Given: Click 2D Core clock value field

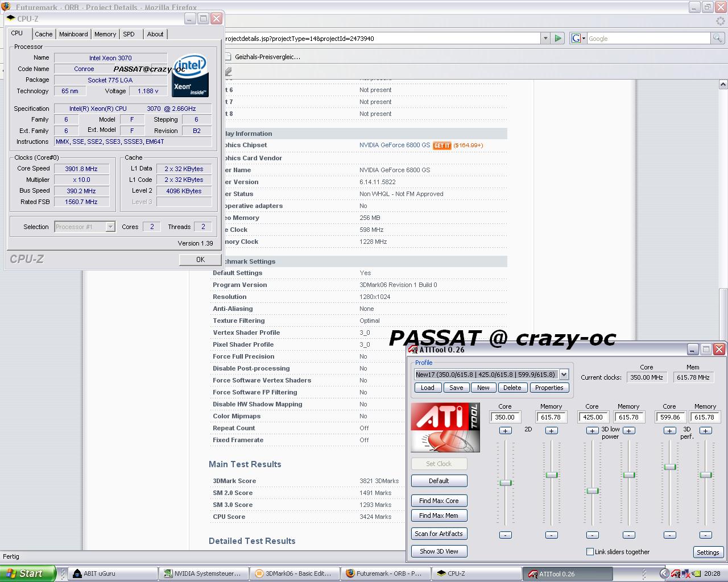Looking at the screenshot, I should tap(505, 417).
